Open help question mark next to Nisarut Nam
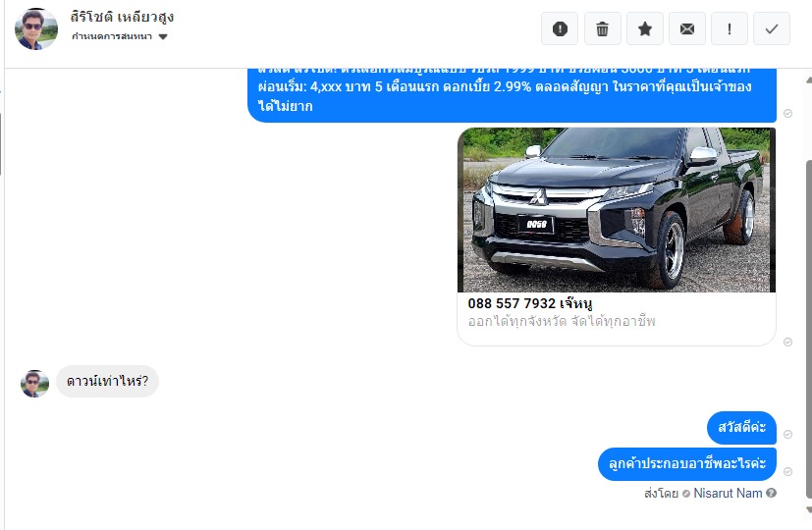This screenshot has width=812, height=530. pyautogui.click(x=771, y=494)
